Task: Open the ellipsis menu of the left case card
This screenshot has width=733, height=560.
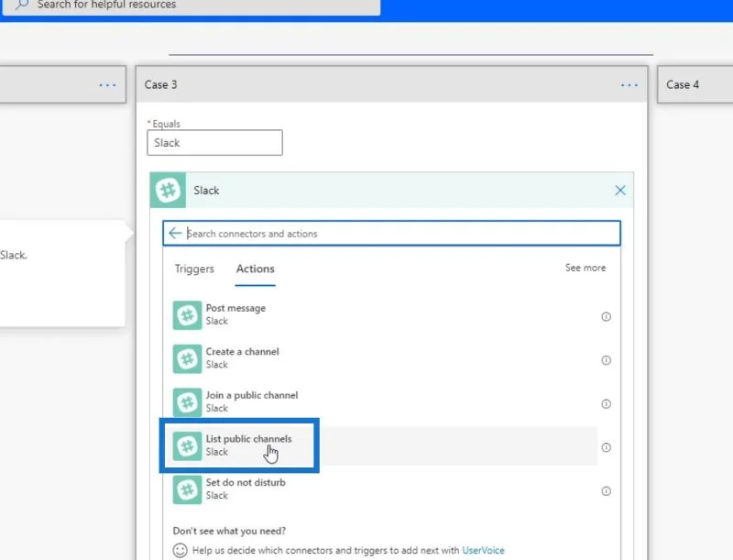Action: tap(107, 85)
